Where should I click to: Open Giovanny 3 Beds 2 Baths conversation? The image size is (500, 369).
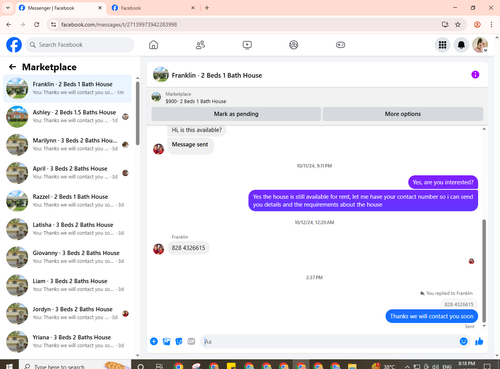[x=68, y=257]
